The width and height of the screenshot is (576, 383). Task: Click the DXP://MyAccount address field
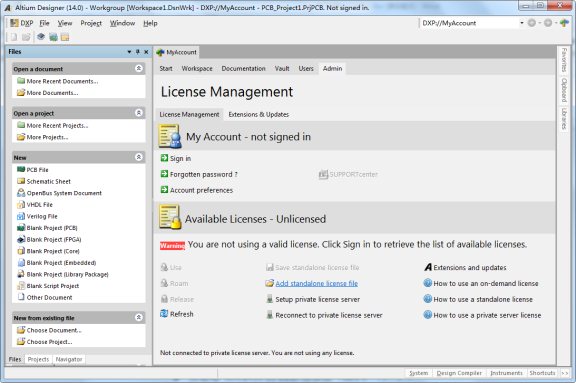(469, 23)
